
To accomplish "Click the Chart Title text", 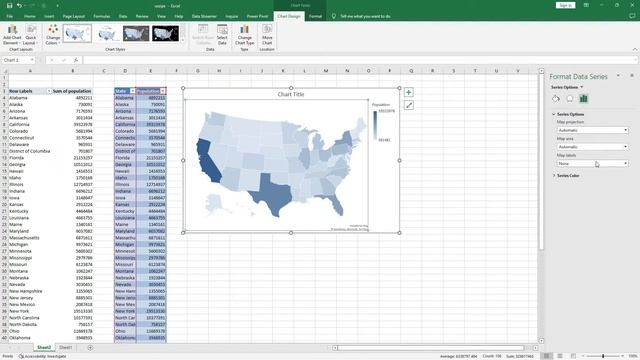I will pos(291,94).
